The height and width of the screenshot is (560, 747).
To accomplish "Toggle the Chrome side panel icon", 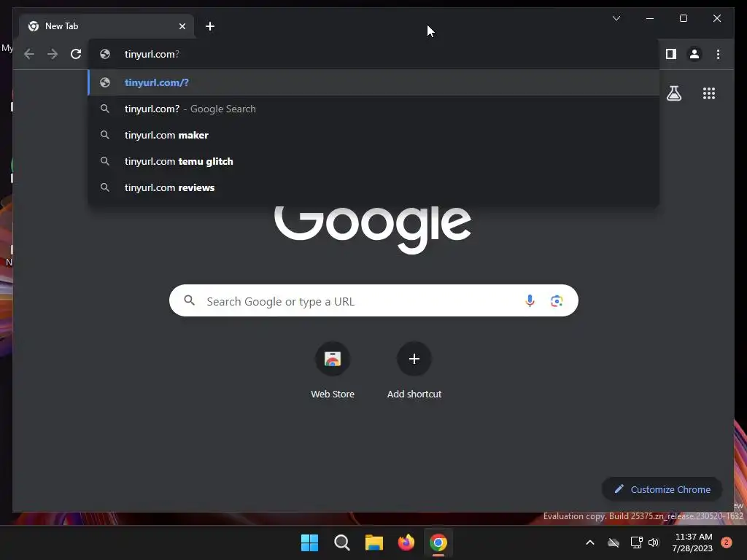I will (x=671, y=54).
